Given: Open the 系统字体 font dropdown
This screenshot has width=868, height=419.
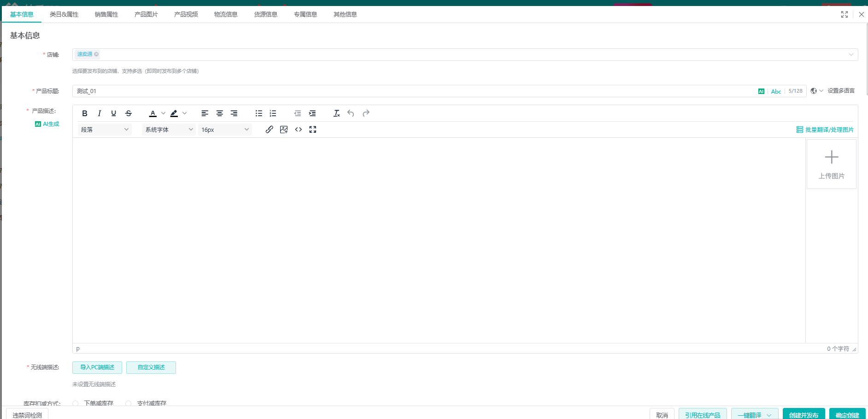Looking at the screenshot, I should (168, 130).
